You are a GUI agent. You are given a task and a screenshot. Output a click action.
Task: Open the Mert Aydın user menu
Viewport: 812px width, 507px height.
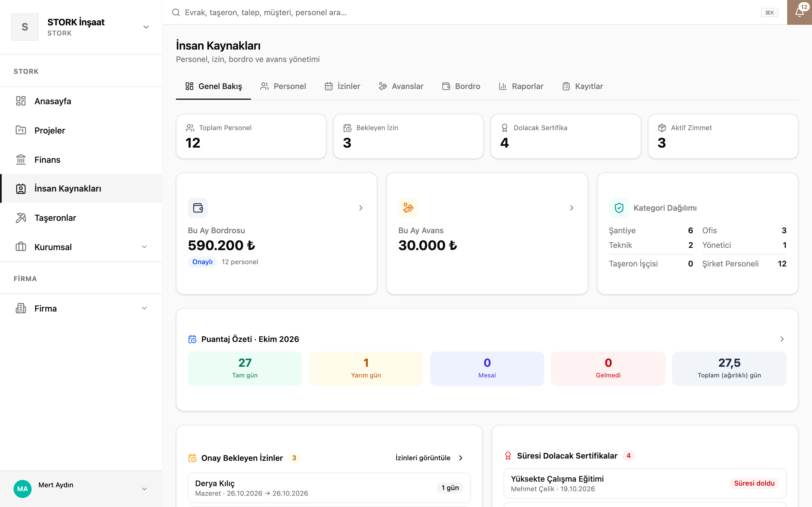(81, 489)
